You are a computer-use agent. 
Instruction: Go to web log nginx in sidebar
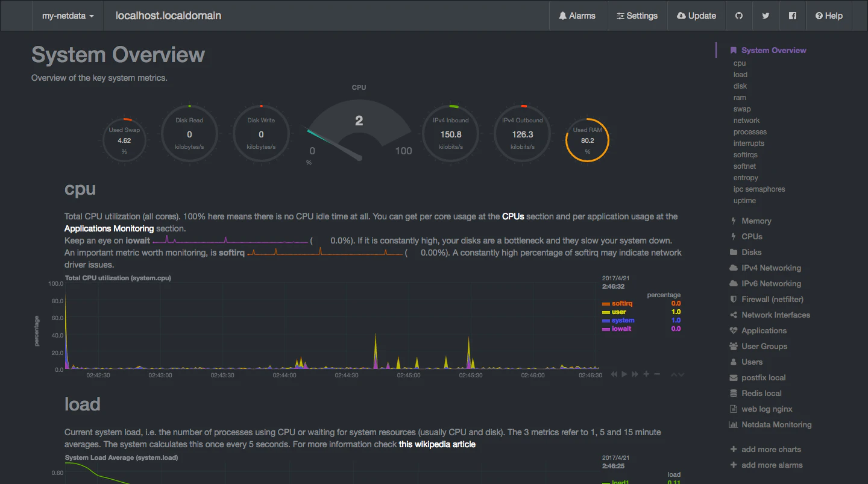767,409
